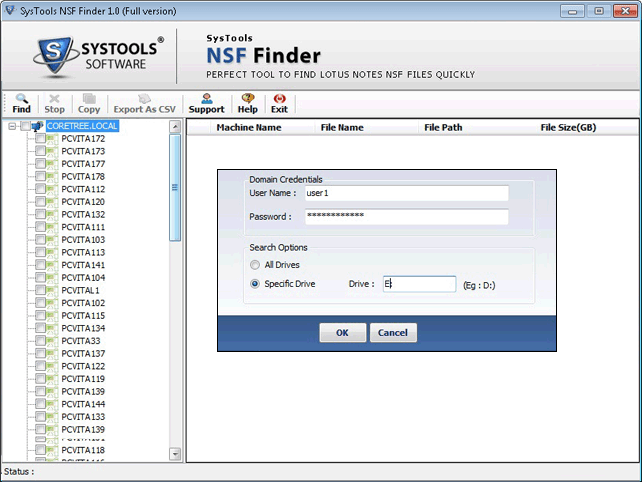
Task: Check the PCVITA113 checkbox
Action: pyautogui.click(x=40, y=252)
